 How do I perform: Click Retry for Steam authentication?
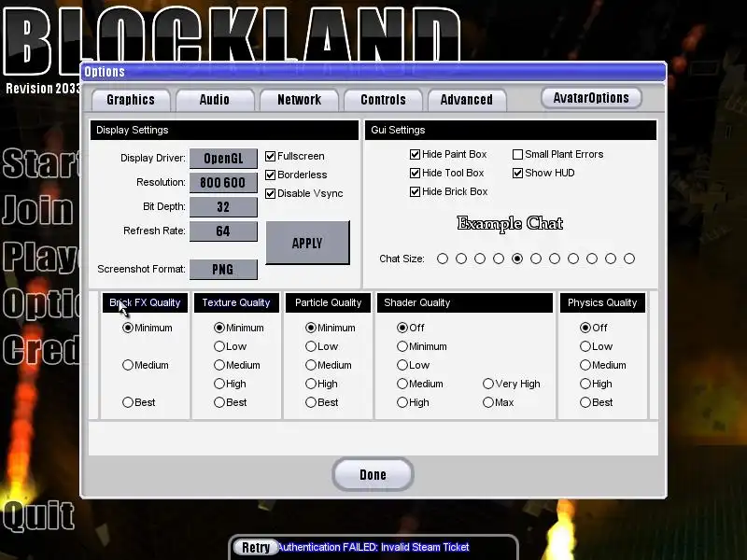click(256, 548)
